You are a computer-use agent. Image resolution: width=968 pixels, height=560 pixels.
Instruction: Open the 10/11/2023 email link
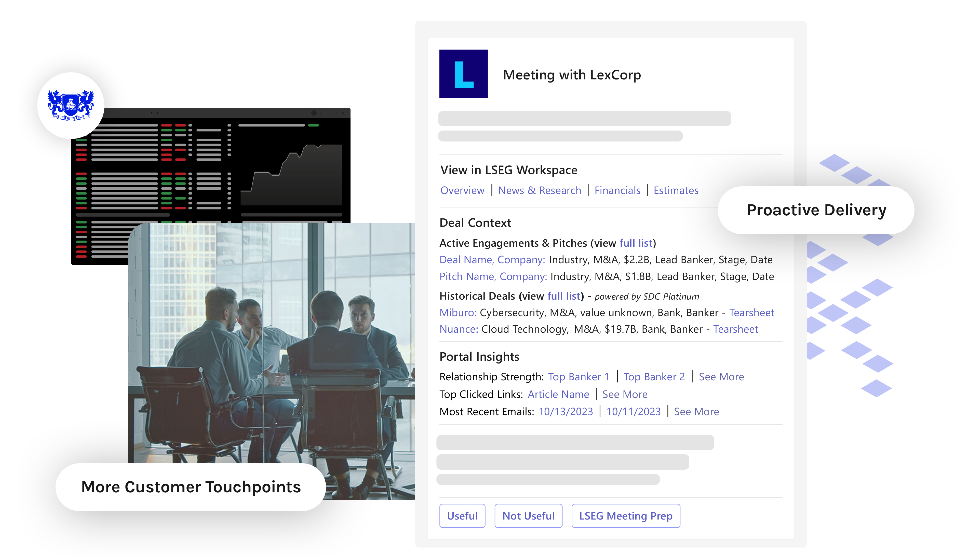[633, 411]
